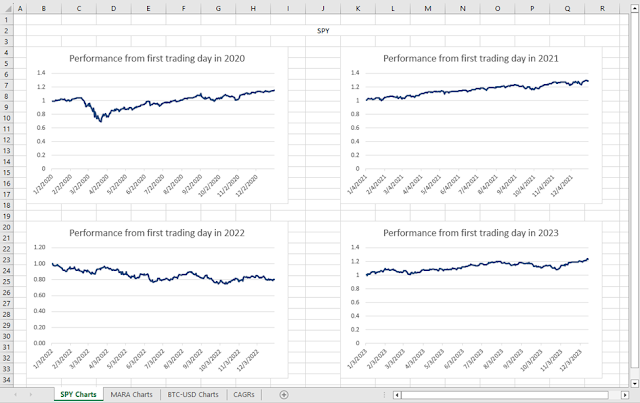Click the 2022 chart plotted line

(x=163, y=279)
